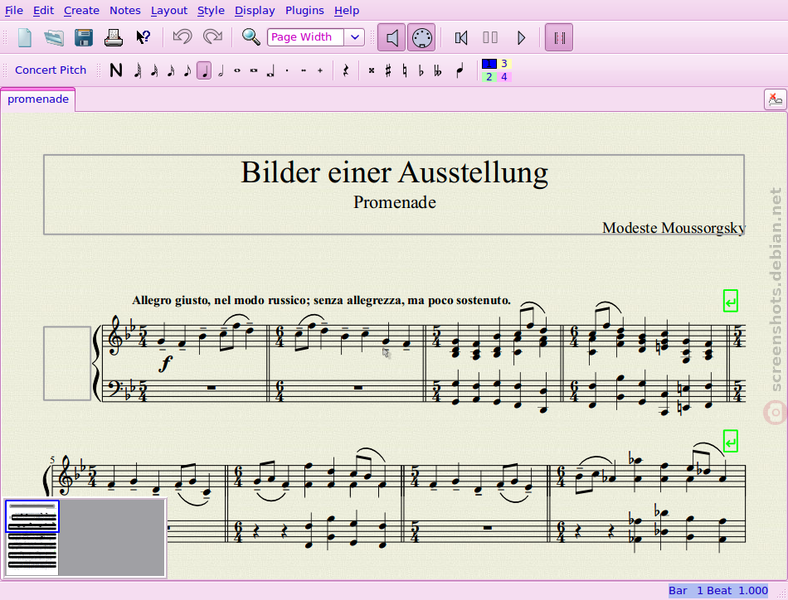Click the Page Width zoom text field
Screen dimensions: 788x600
click(306, 37)
